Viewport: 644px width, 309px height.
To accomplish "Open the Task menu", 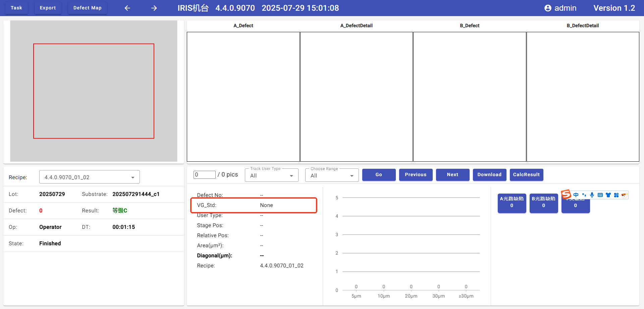I will click(x=16, y=8).
